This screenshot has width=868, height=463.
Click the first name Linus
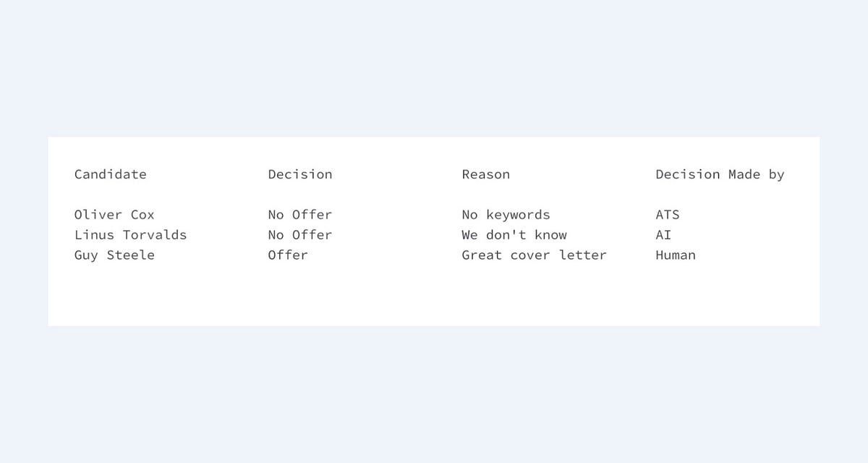pos(94,235)
